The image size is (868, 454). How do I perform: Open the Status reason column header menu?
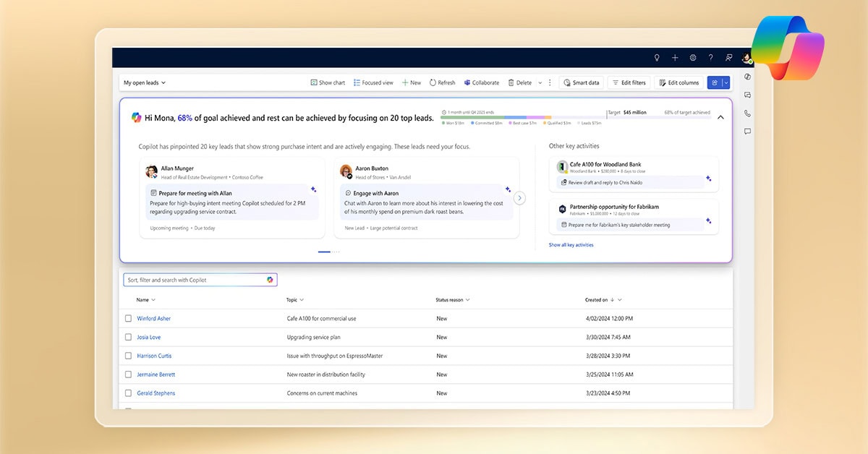(453, 299)
